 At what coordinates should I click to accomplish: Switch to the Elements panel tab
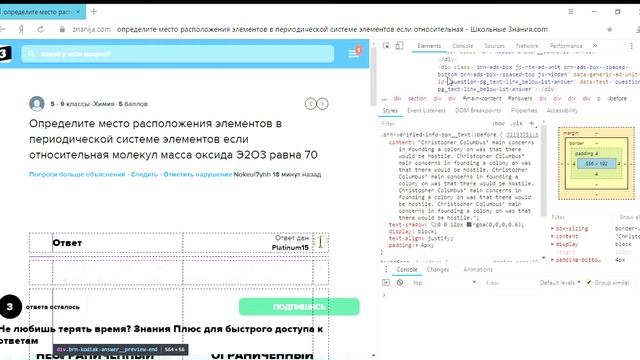[429, 46]
